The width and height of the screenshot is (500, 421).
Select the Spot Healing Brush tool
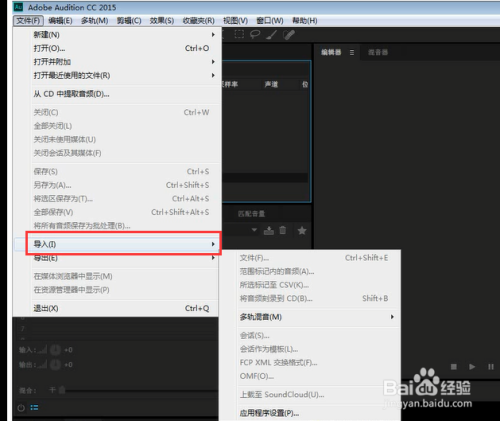tap(289, 35)
